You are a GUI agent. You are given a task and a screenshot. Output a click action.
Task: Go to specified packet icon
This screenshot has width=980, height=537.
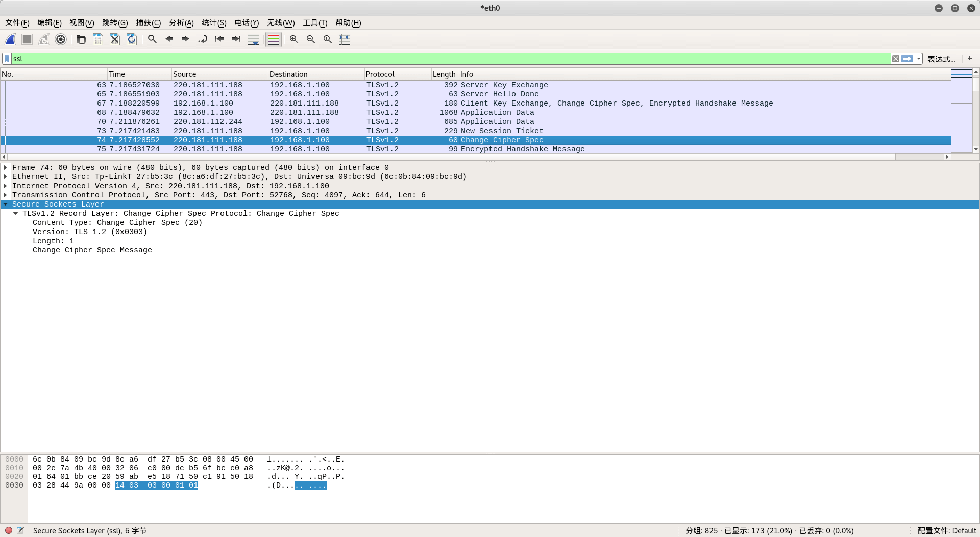(x=203, y=39)
